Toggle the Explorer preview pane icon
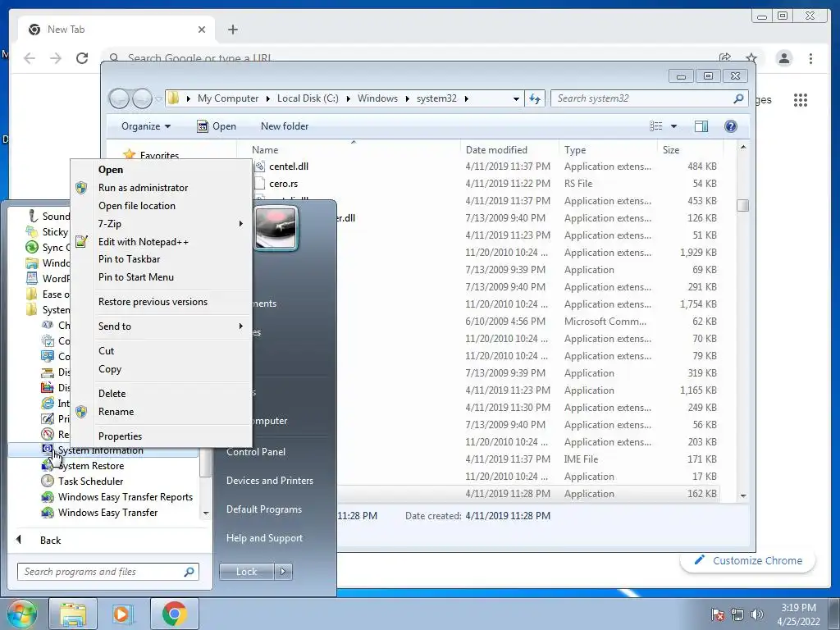This screenshot has height=630, width=840. point(701,126)
